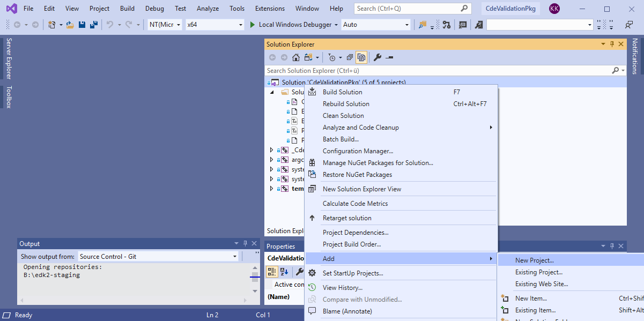Screen dimensions: 644x321
Task: Click the Save All toolbar icon
Action: pyautogui.click(x=94, y=25)
